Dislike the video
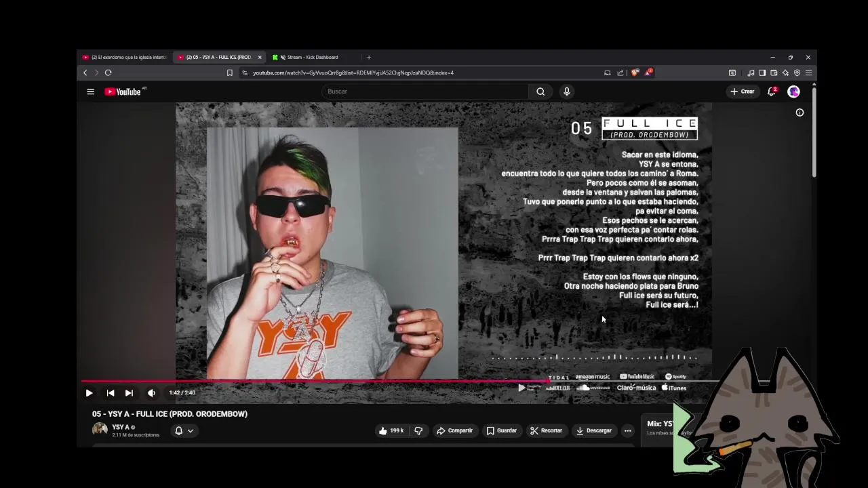 click(418, 430)
